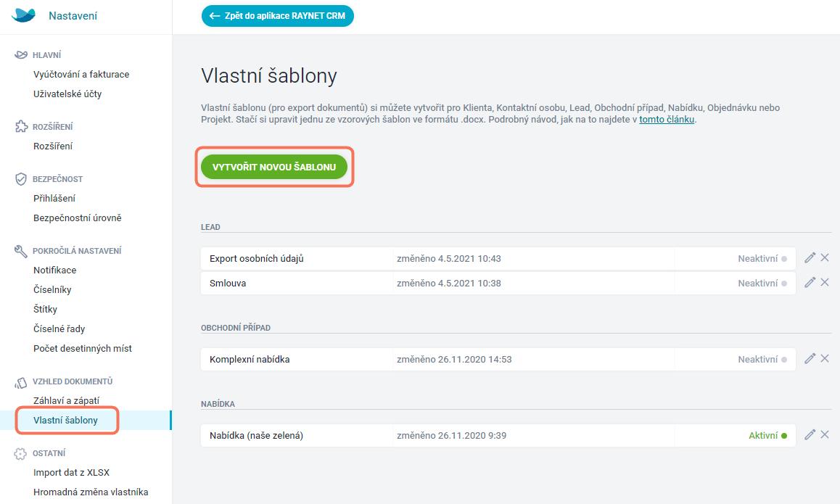Click změněno 4.5.2021 10:38 timestamp
The image size is (840, 504).
449,284
